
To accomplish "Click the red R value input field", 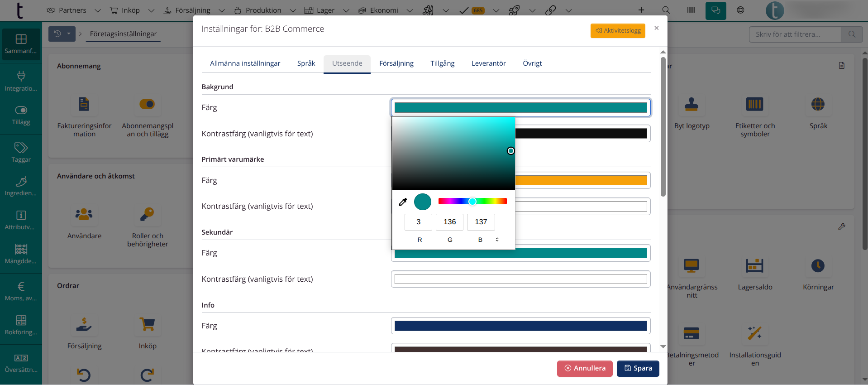I will pyautogui.click(x=418, y=222).
